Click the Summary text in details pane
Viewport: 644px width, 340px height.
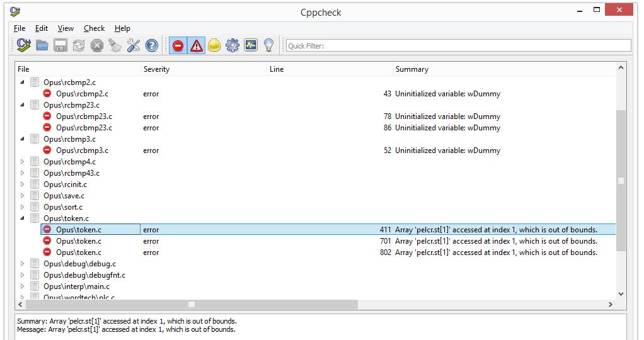coord(127,321)
